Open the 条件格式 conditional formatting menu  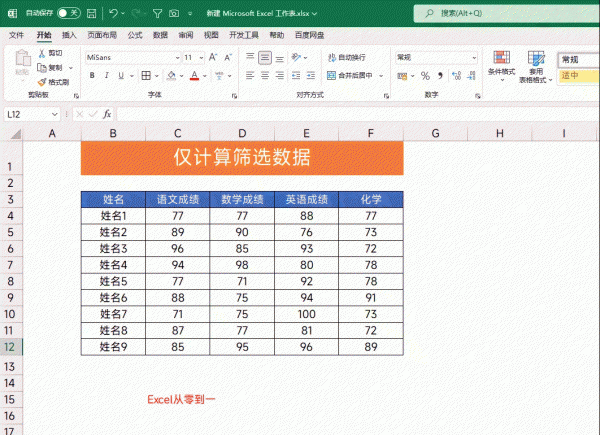(502, 66)
